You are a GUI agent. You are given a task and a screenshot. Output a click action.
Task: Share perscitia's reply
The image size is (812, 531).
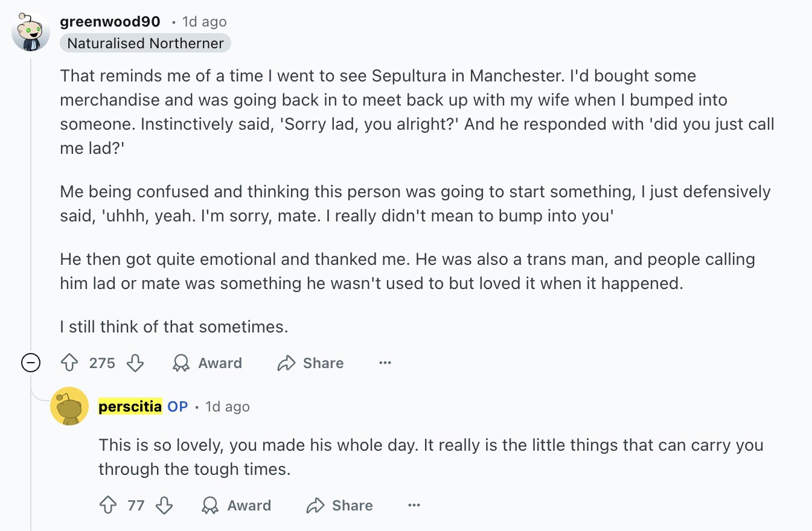click(x=339, y=505)
